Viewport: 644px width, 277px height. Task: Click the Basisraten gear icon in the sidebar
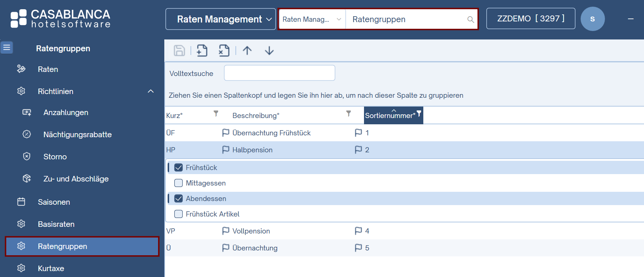(21, 224)
